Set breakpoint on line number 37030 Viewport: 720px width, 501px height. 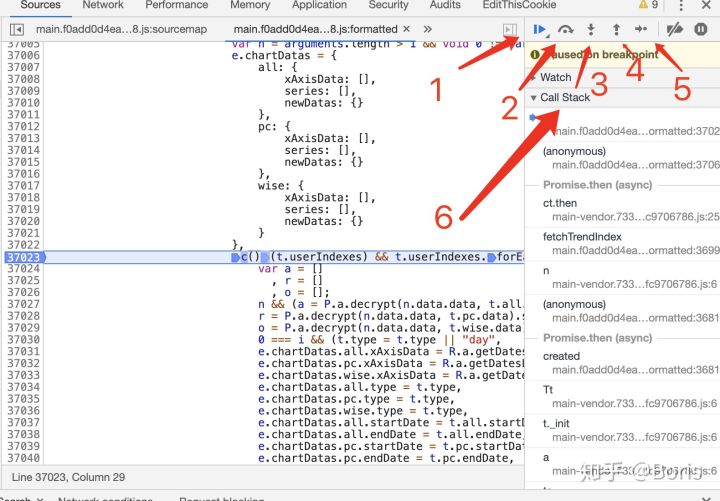(24, 340)
